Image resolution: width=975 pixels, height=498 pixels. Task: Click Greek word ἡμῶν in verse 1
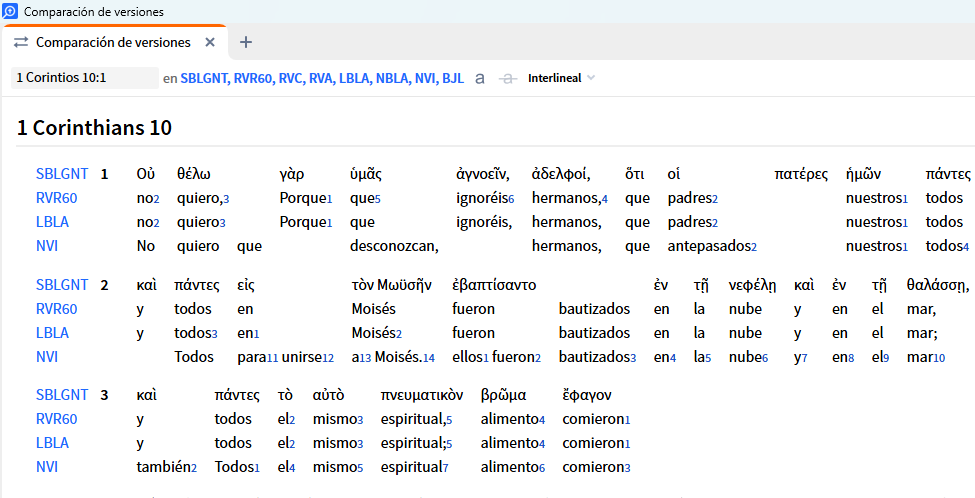863,174
